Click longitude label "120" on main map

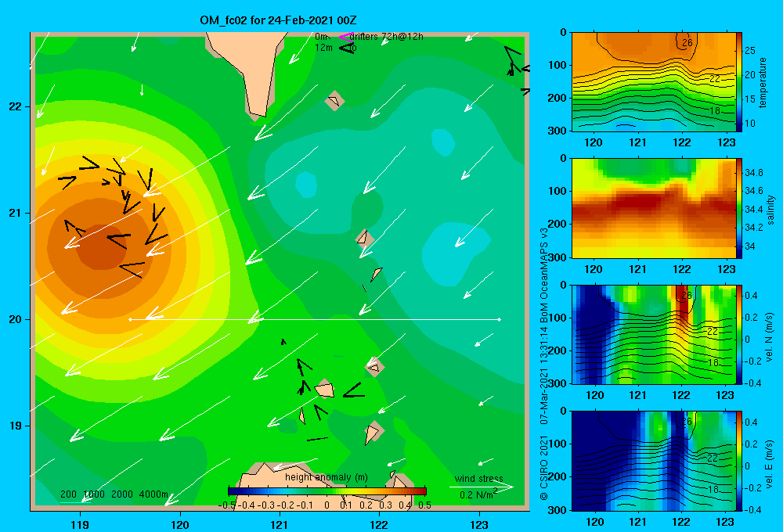[x=180, y=524]
